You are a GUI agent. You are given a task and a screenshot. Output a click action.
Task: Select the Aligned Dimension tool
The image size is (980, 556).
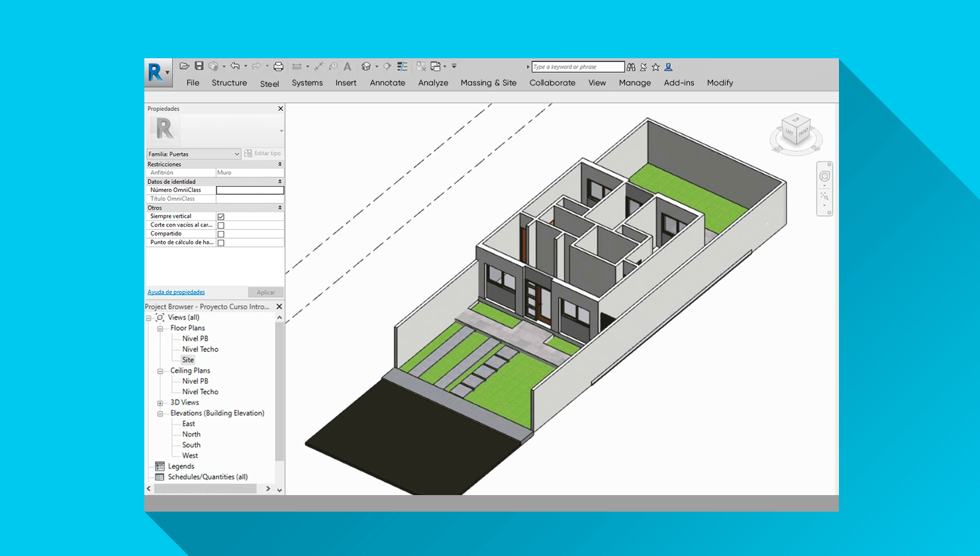coord(296,66)
